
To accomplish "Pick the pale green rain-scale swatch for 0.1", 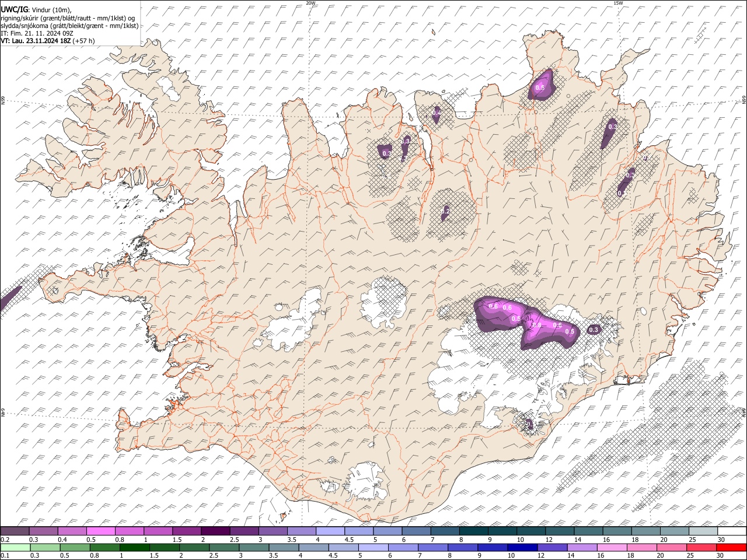I will [x=15, y=547].
